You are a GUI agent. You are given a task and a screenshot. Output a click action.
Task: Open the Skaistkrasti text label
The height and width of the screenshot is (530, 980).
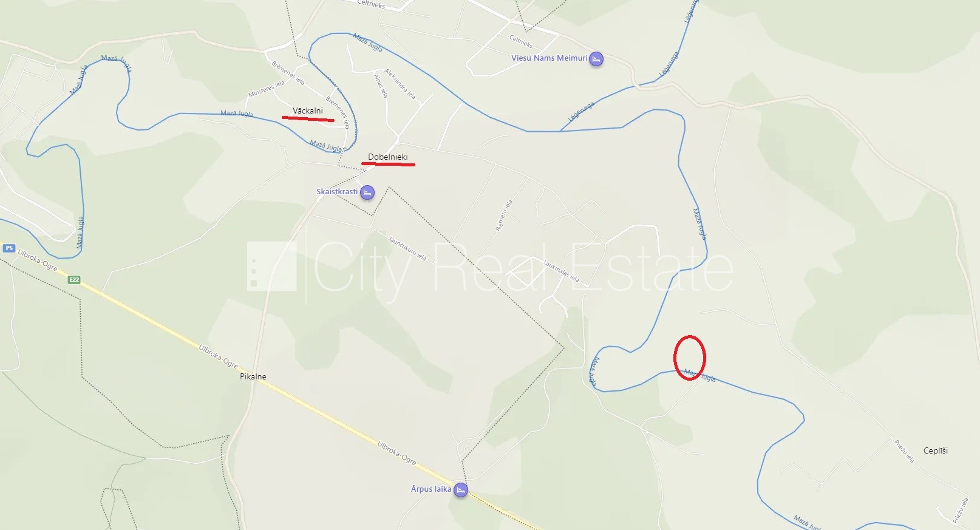337,192
